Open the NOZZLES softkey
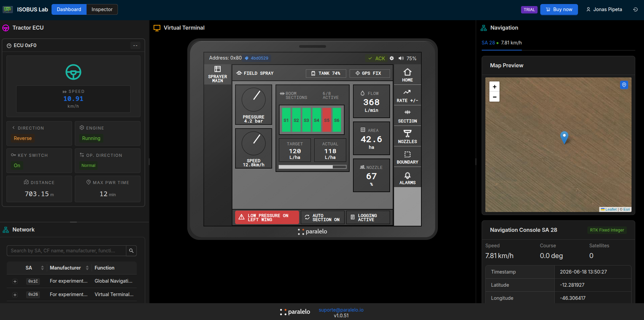This screenshot has height=320, width=644. pyautogui.click(x=407, y=137)
